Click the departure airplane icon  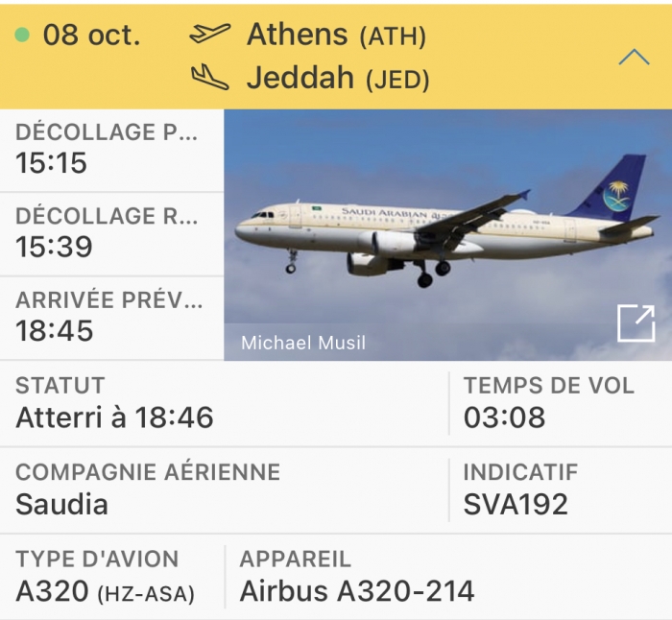(210, 34)
